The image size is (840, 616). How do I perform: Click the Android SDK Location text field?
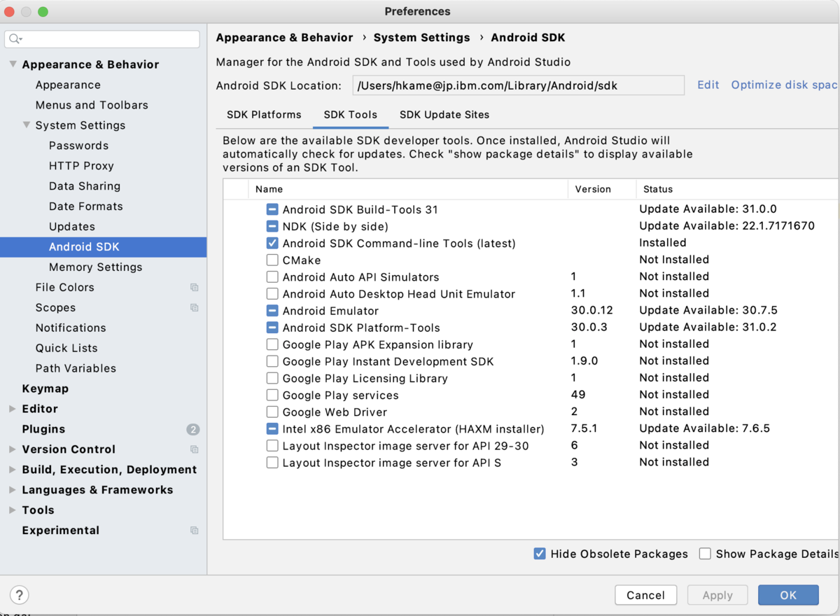coord(518,85)
